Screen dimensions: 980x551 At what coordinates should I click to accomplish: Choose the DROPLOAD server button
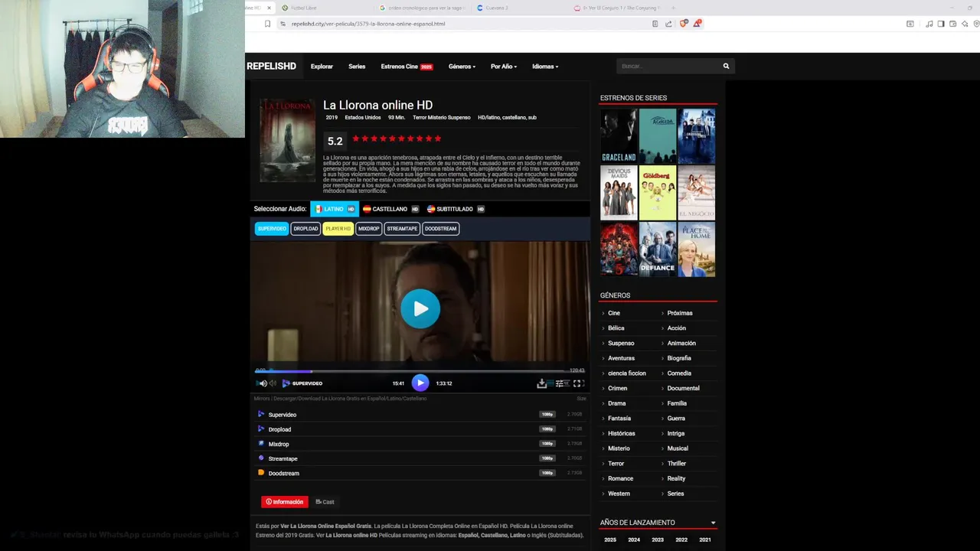click(305, 229)
